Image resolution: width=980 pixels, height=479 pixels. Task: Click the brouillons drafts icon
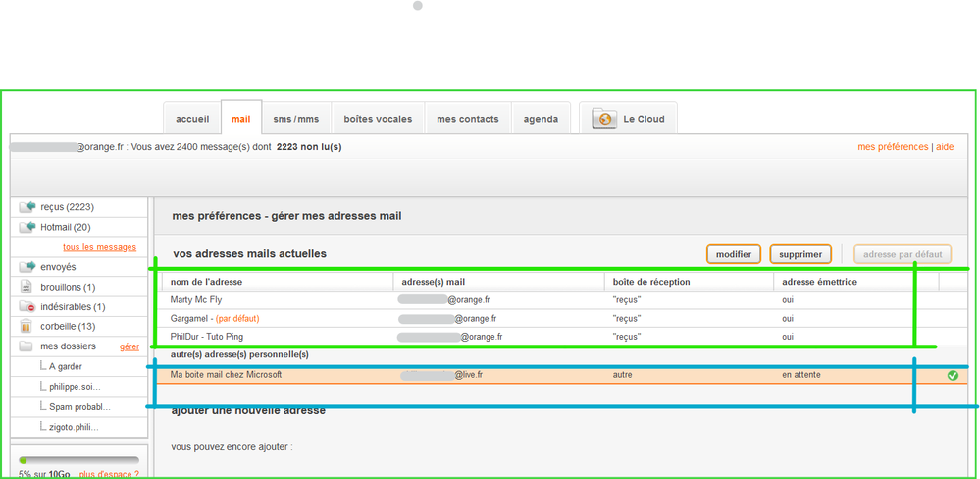(x=27, y=287)
